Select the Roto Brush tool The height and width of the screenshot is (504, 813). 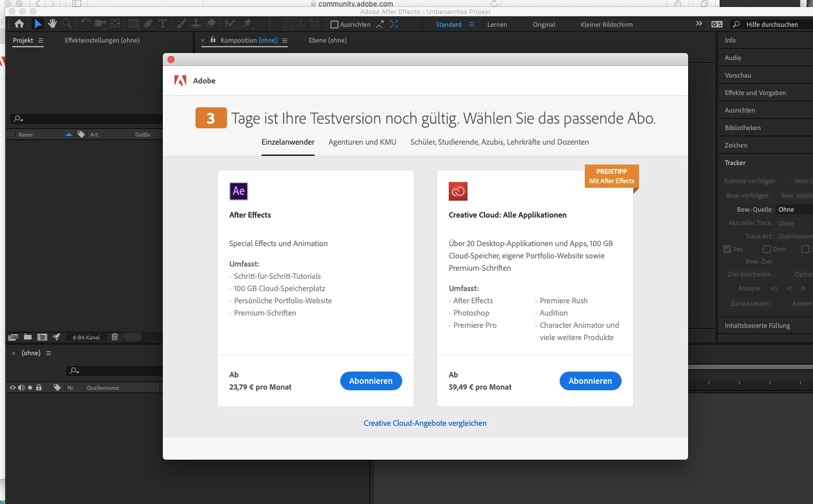coord(230,24)
